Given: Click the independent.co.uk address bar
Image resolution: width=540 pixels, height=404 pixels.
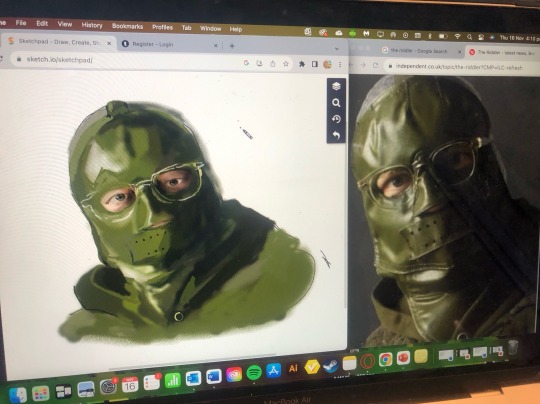Looking at the screenshot, I should pyautogui.click(x=461, y=67).
